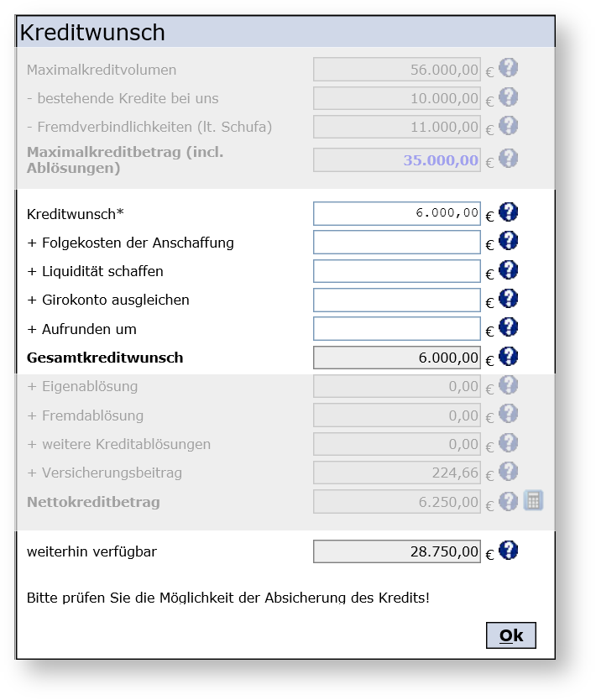Click the Gesamtkreditwunsch total field
596x700 pixels.
tap(396, 358)
